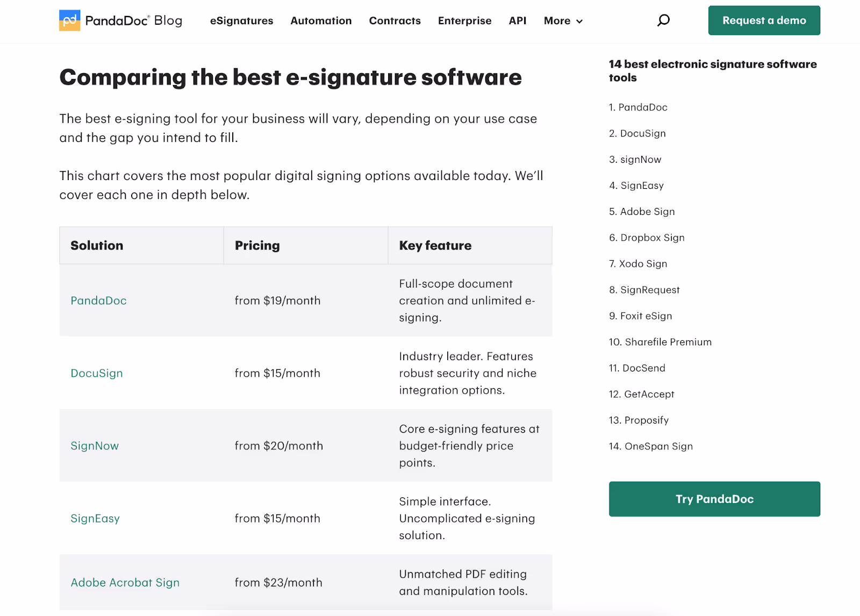
Task: Jump to 7. Xodo Sign in sidebar
Action: tap(638, 263)
